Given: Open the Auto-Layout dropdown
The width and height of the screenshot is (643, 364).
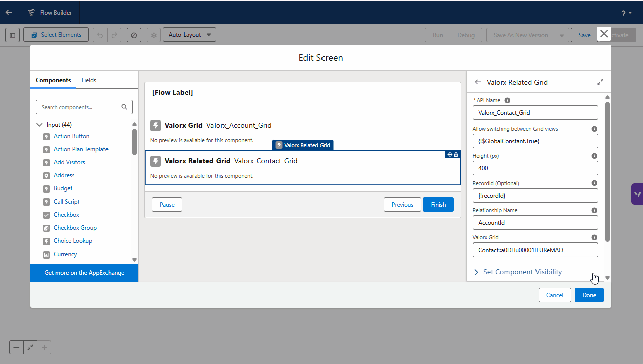Looking at the screenshot, I should click(x=189, y=35).
